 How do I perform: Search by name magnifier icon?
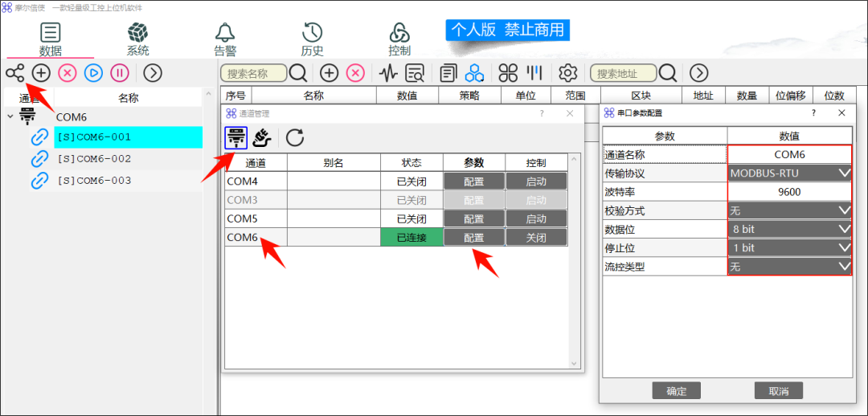298,73
